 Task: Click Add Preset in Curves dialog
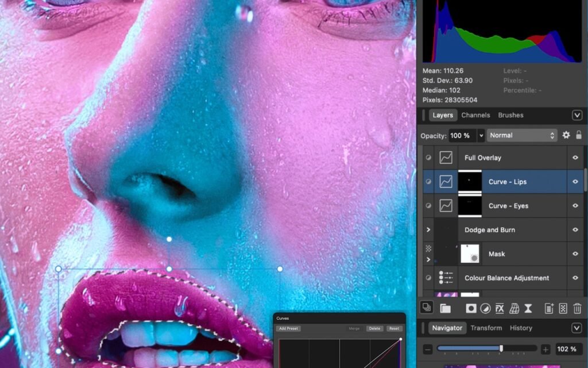click(288, 328)
